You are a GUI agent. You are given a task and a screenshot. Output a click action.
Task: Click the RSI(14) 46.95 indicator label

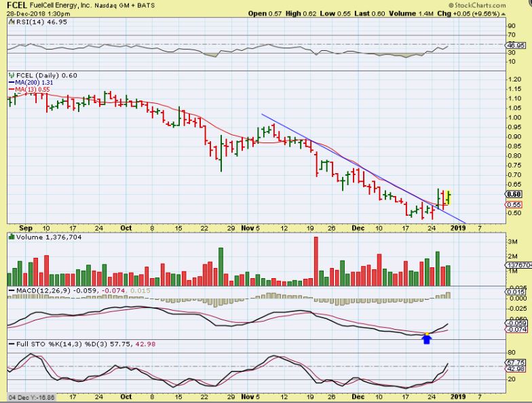[x=42, y=22]
